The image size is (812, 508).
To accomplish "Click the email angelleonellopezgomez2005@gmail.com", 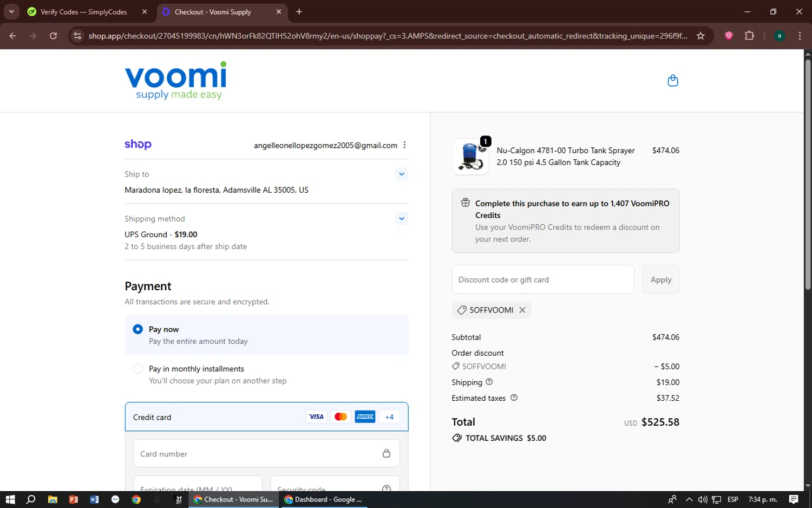I will coord(325,145).
